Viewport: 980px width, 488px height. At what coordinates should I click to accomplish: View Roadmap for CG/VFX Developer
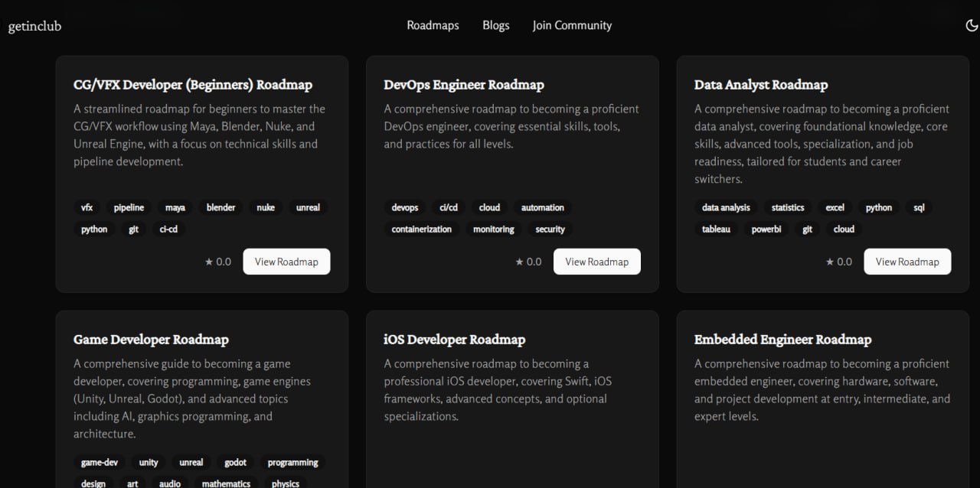(286, 262)
